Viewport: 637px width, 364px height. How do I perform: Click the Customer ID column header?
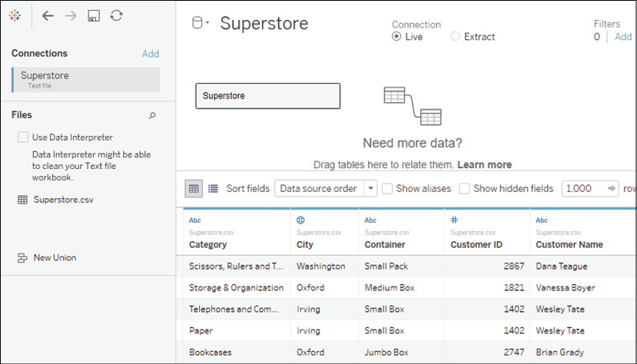tap(476, 245)
